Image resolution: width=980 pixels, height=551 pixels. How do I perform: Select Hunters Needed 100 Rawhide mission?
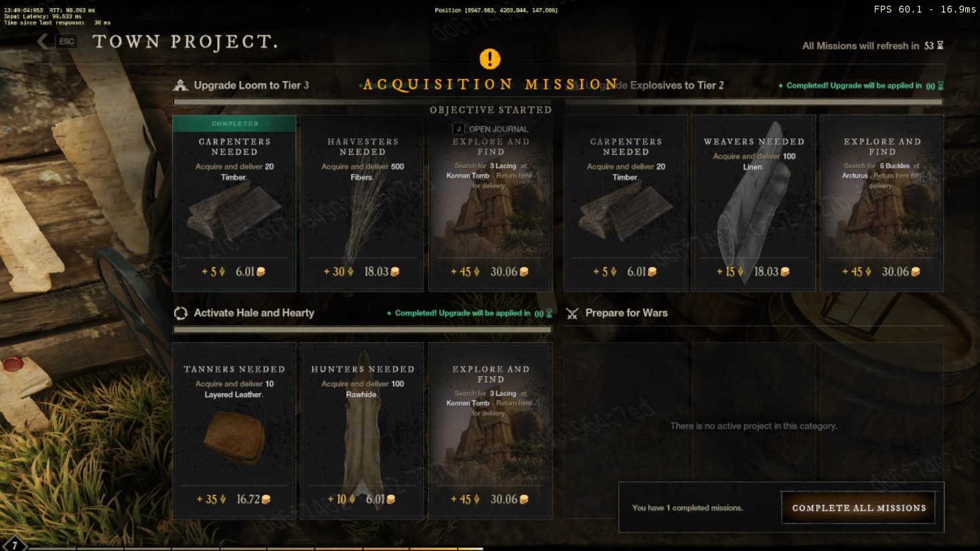(x=362, y=430)
